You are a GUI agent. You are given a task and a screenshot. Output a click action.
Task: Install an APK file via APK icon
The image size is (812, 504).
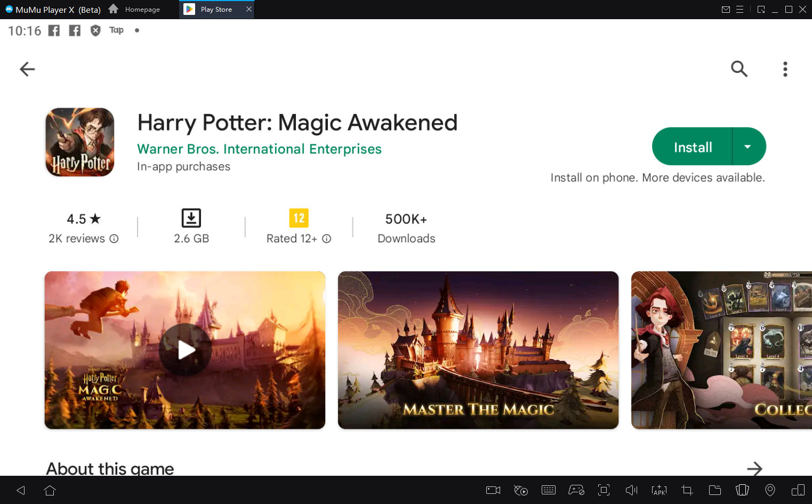pos(660,490)
